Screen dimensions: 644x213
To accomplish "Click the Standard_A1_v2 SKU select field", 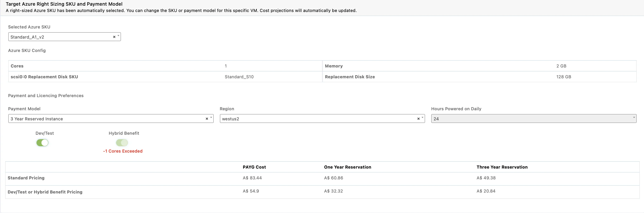I will pyautogui.click(x=64, y=37).
